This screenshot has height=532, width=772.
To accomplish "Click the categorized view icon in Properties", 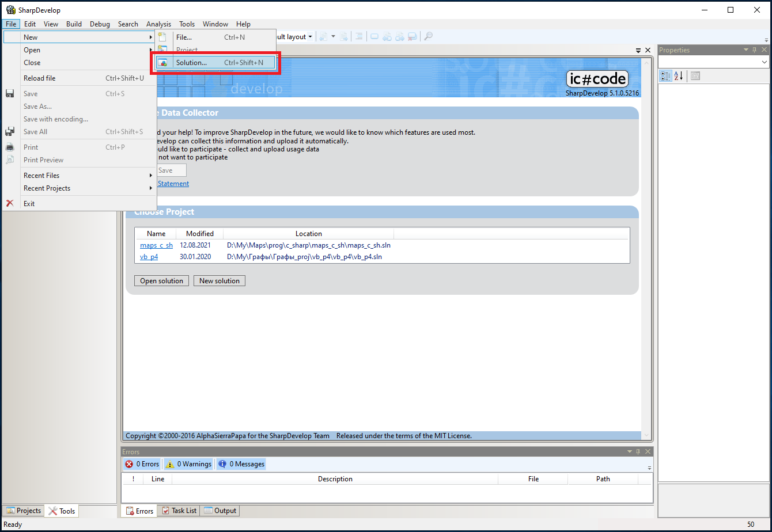I will 665,75.
